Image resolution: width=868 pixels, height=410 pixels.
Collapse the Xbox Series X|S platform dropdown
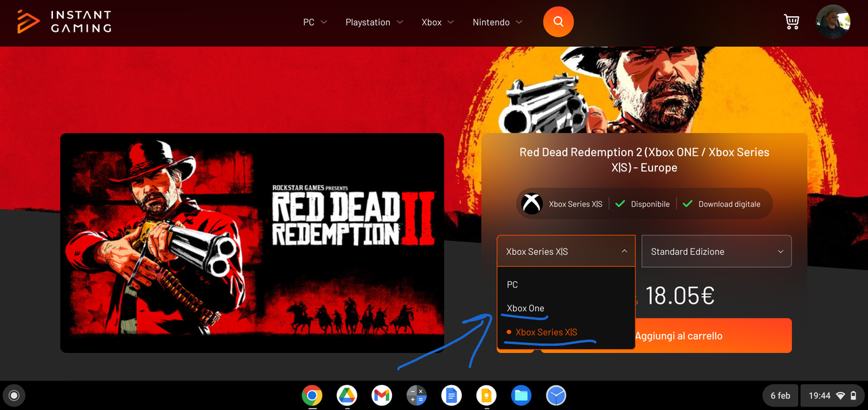pyautogui.click(x=566, y=251)
